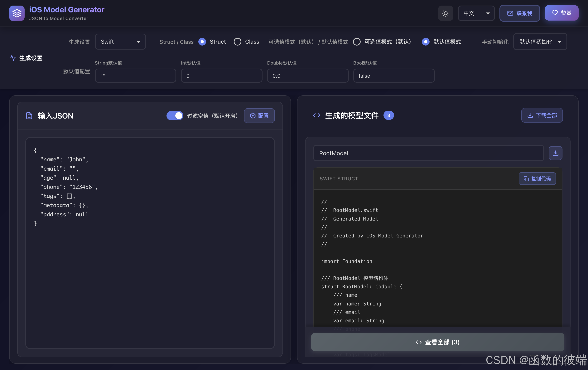Click the envelope icon in 联系我 button
Screen dimensions: 588x370
pos(510,13)
